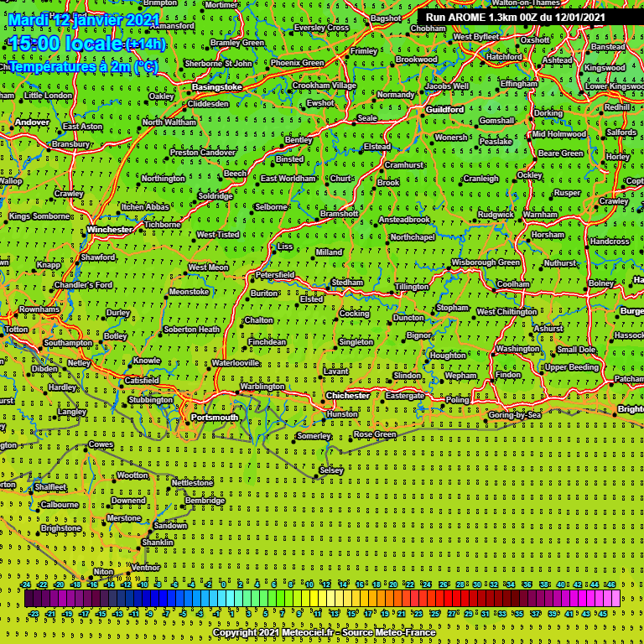The height and width of the screenshot is (644, 644).
Task: Select the Portsmouth city label
Action: pyautogui.click(x=215, y=418)
